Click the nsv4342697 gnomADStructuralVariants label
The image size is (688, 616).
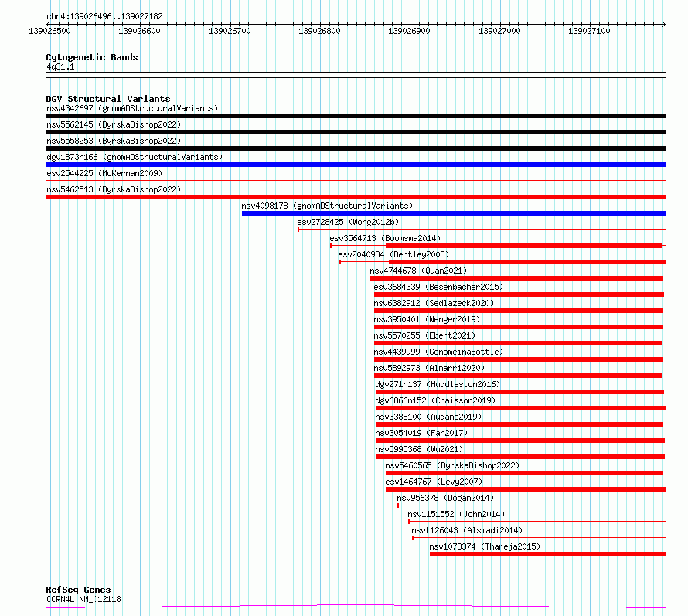click(x=132, y=108)
